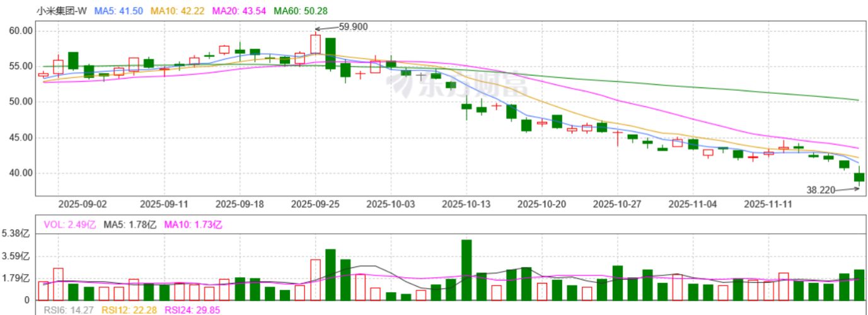This screenshot has width=868, height=315.
Task: Click the 59.900 high price annotation
Action: click(x=354, y=26)
